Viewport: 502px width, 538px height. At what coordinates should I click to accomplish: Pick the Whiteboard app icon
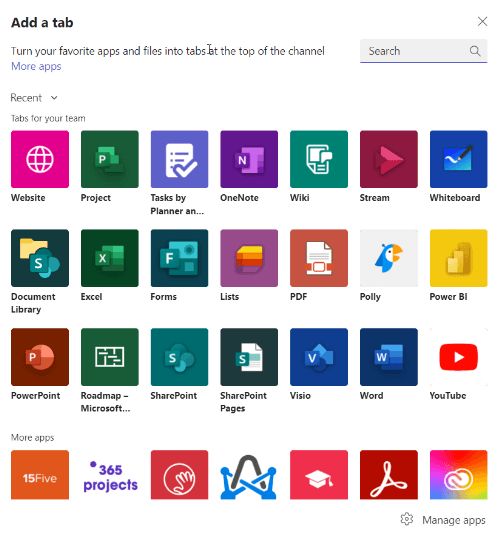click(458, 159)
